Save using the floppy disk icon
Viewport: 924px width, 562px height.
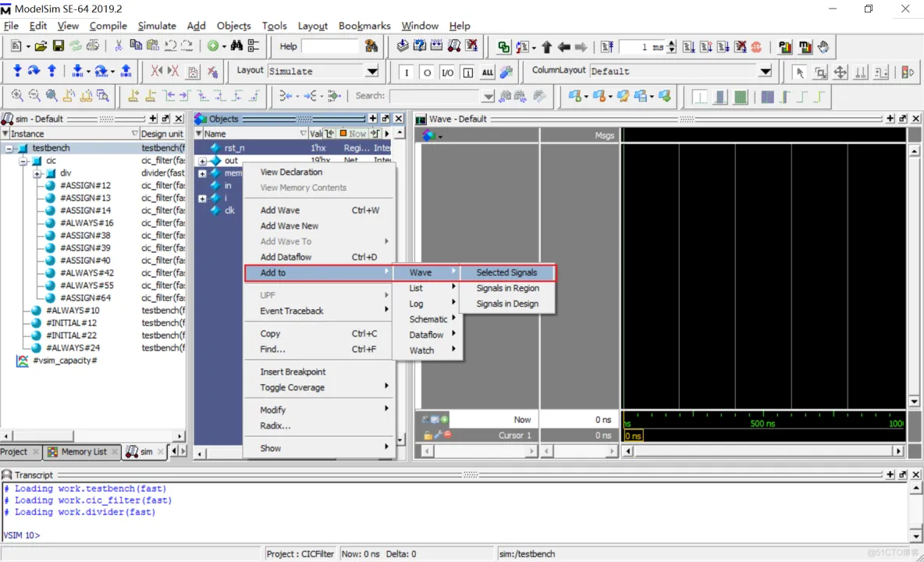click(x=59, y=46)
